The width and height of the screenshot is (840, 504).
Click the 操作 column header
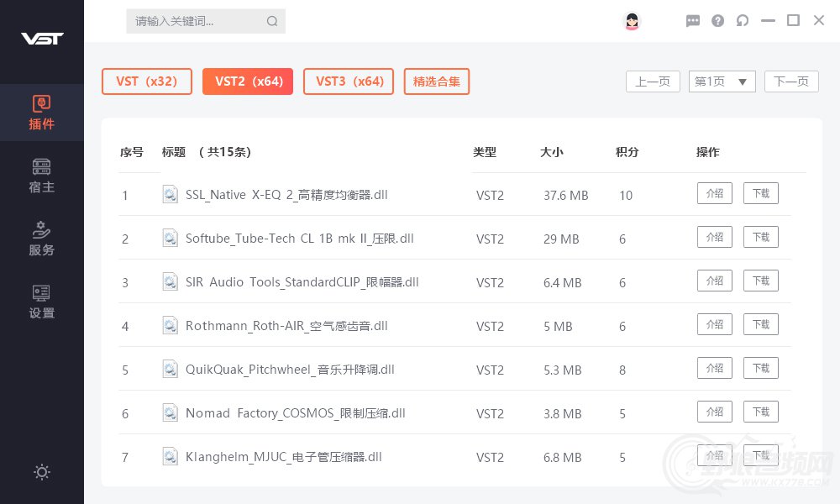[707, 152]
